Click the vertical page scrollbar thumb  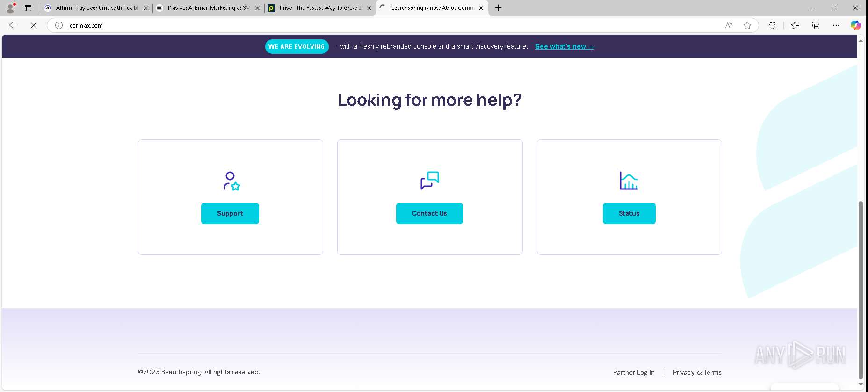[861, 290]
